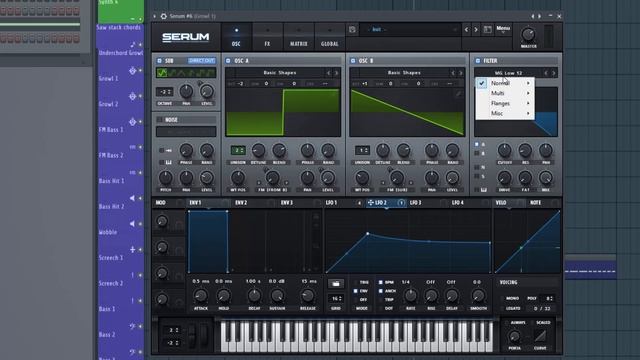Click the Wobble channel speaker icon
The width and height of the screenshot is (640, 360).
pyautogui.click(x=132, y=224)
